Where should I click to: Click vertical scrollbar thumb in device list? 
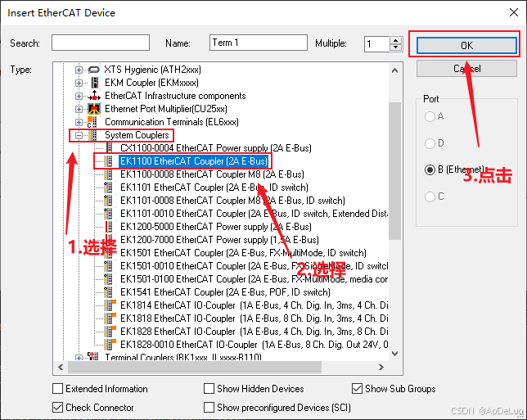pos(395,171)
